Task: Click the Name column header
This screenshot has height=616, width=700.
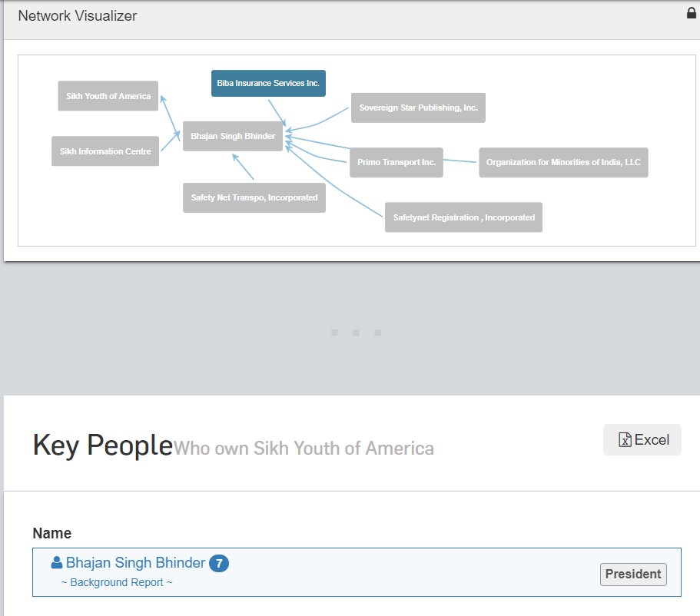Action: (x=51, y=533)
